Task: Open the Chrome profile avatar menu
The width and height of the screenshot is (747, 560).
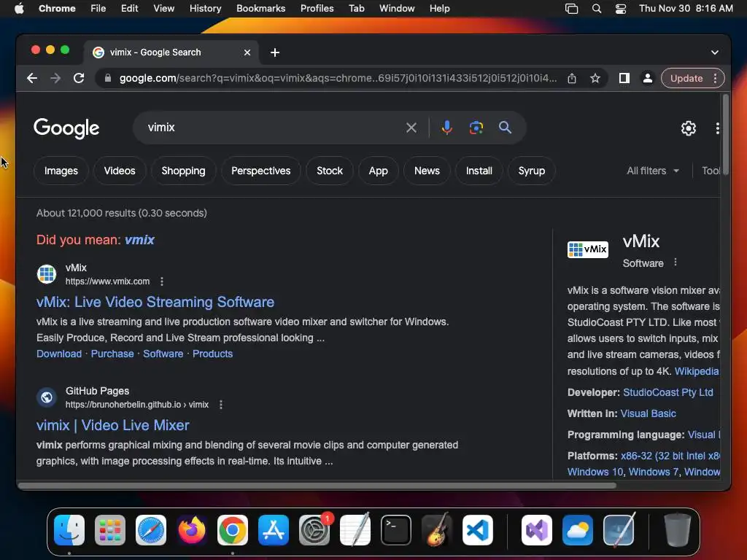Action: pos(648,78)
